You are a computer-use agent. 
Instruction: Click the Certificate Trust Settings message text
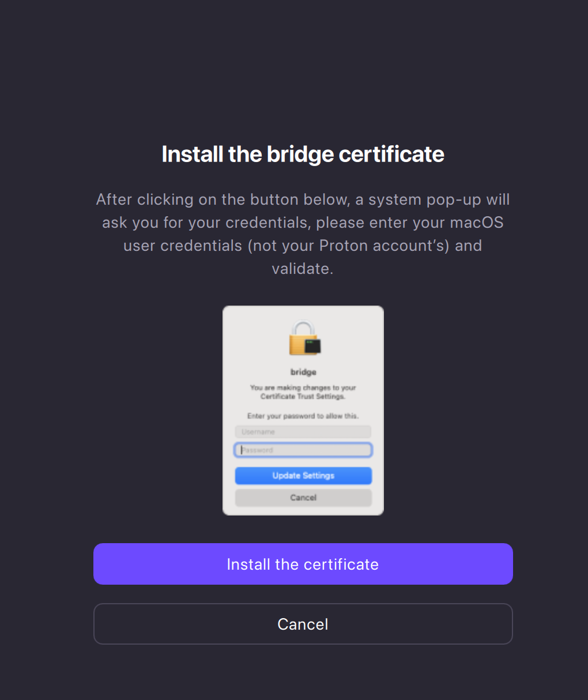303,392
